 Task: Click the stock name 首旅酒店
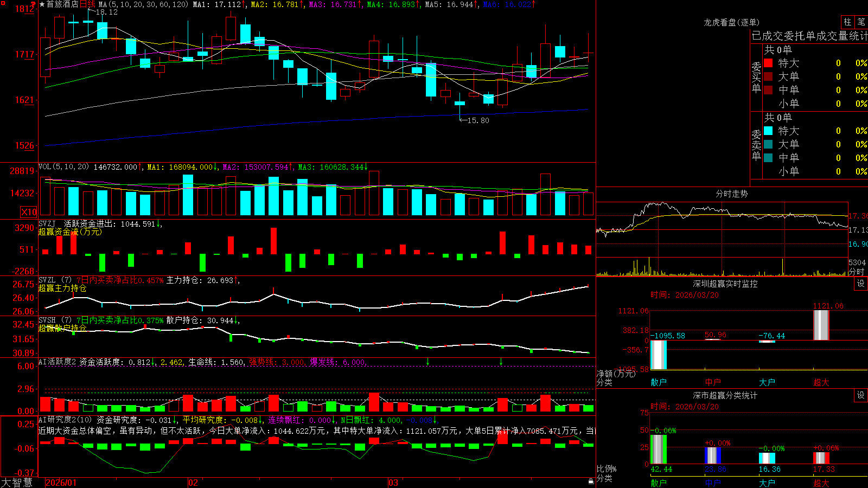62,4
